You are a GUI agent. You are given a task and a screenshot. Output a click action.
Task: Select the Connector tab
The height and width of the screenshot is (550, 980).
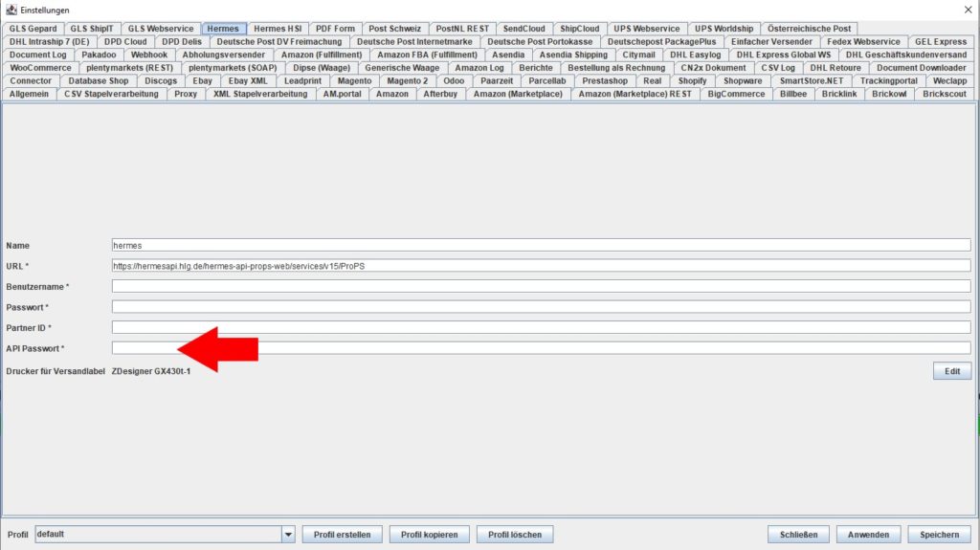point(31,81)
